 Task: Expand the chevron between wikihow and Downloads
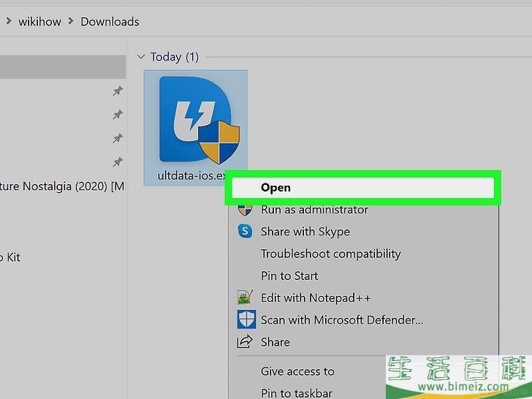click(x=71, y=21)
